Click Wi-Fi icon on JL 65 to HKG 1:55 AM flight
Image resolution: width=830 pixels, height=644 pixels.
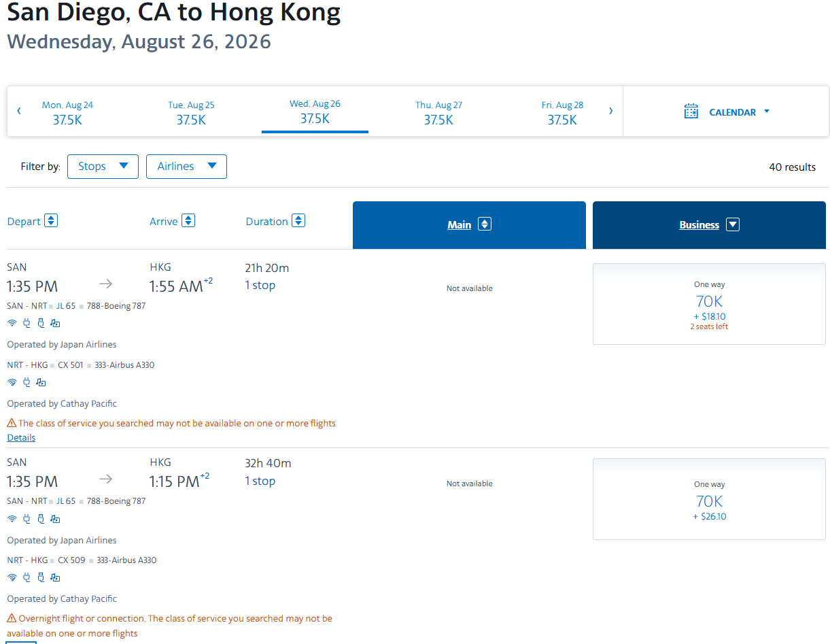click(x=12, y=324)
